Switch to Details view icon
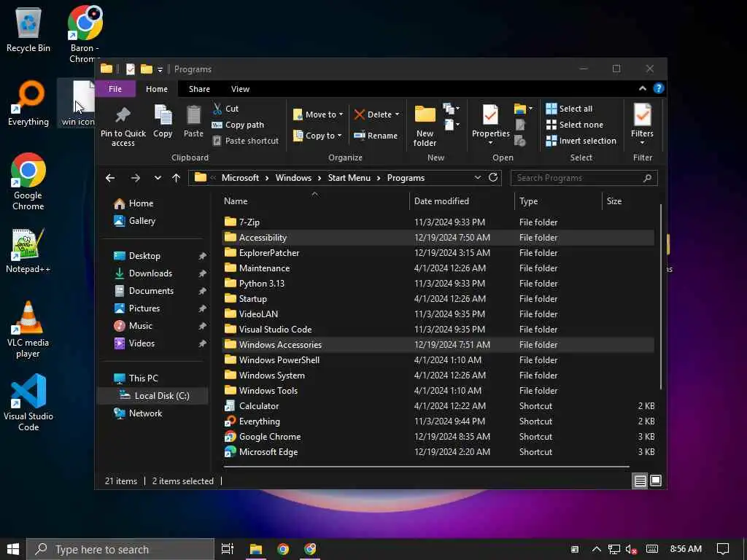The height and width of the screenshot is (560, 747). click(640, 481)
